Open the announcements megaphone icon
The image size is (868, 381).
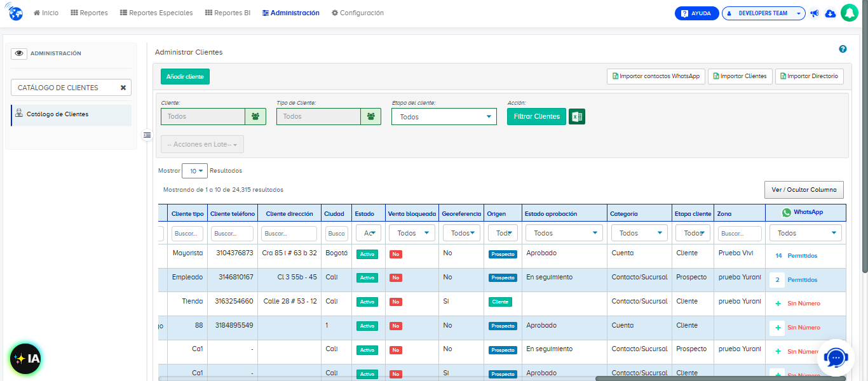pyautogui.click(x=815, y=13)
